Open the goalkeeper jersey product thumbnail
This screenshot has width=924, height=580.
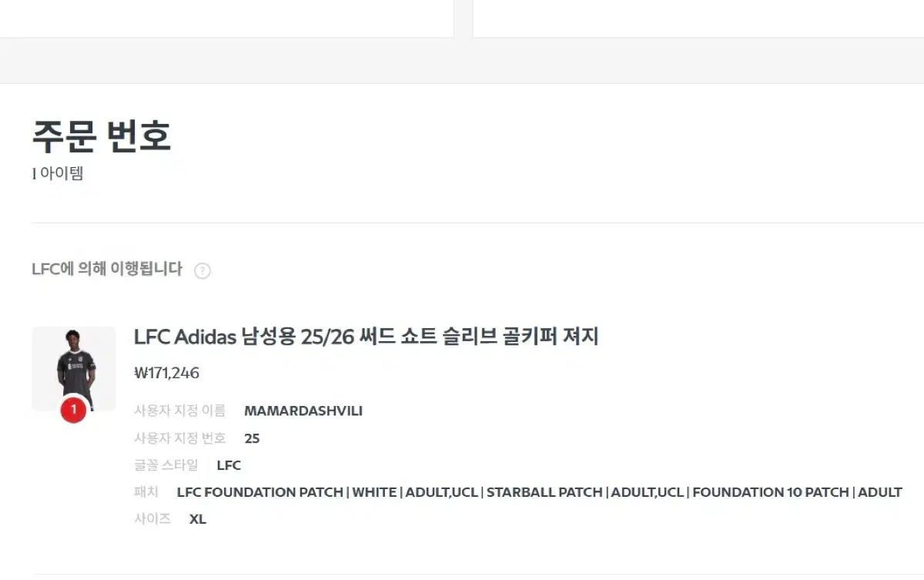pos(74,366)
